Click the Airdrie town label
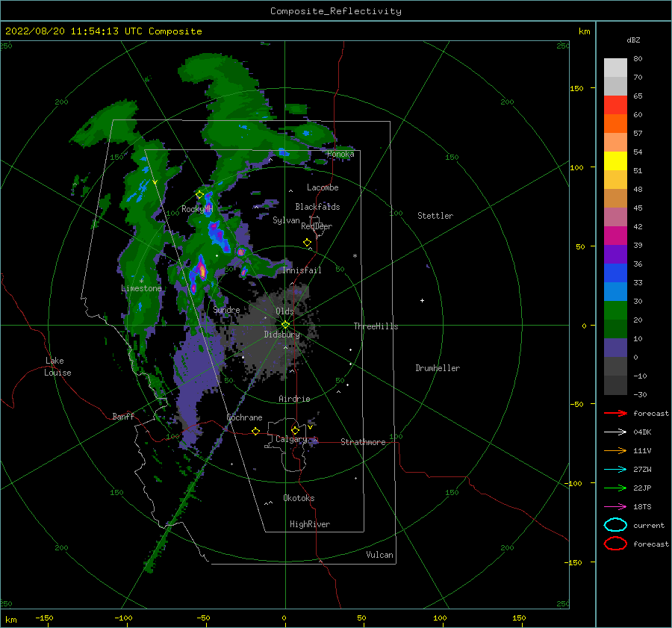Viewport: 672px width, 628px height. pos(294,399)
